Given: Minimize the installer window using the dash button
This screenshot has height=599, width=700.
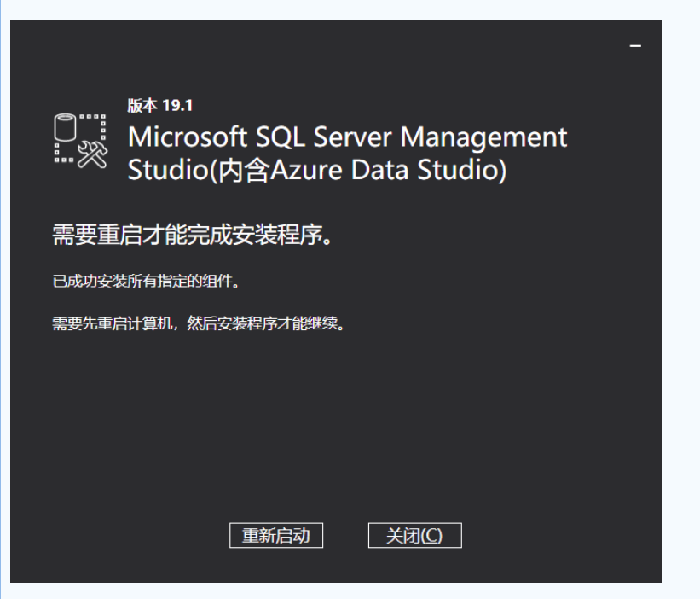Looking at the screenshot, I should click(x=635, y=45).
